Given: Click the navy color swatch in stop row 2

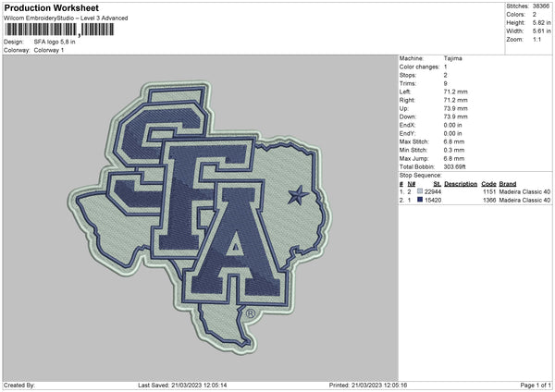Looking at the screenshot, I should [x=420, y=200].
